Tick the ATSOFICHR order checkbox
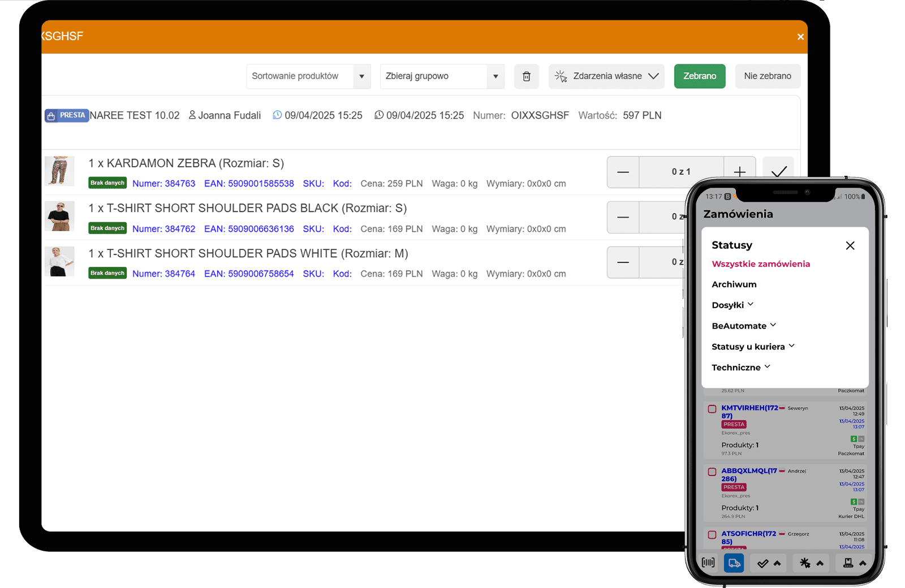 click(x=712, y=534)
